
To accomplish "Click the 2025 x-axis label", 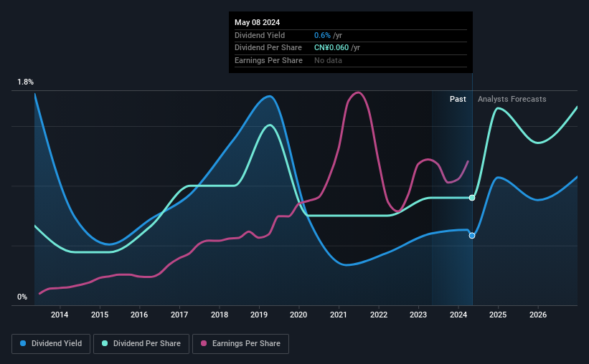I will tap(498, 315).
